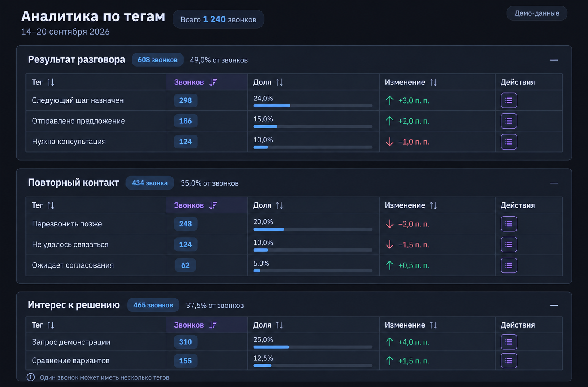Viewport: 588px width, 387px height.
Task: Click the Демо-данные badge
Action: (x=537, y=13)
